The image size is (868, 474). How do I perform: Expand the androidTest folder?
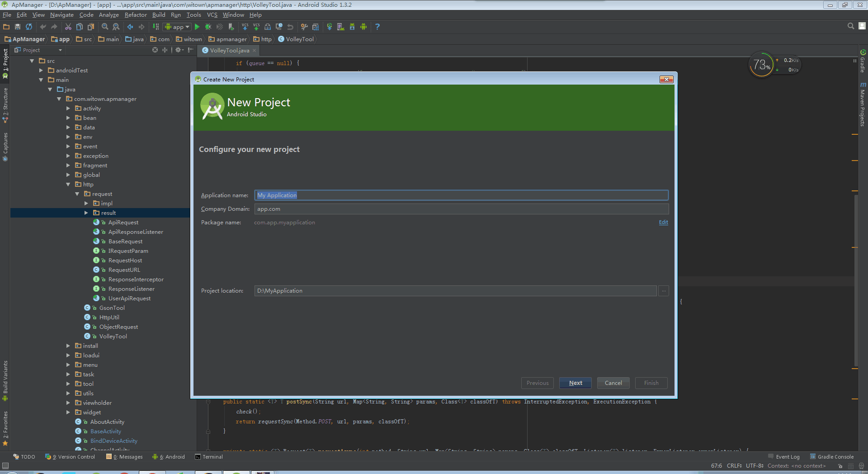tap(41, 71)
